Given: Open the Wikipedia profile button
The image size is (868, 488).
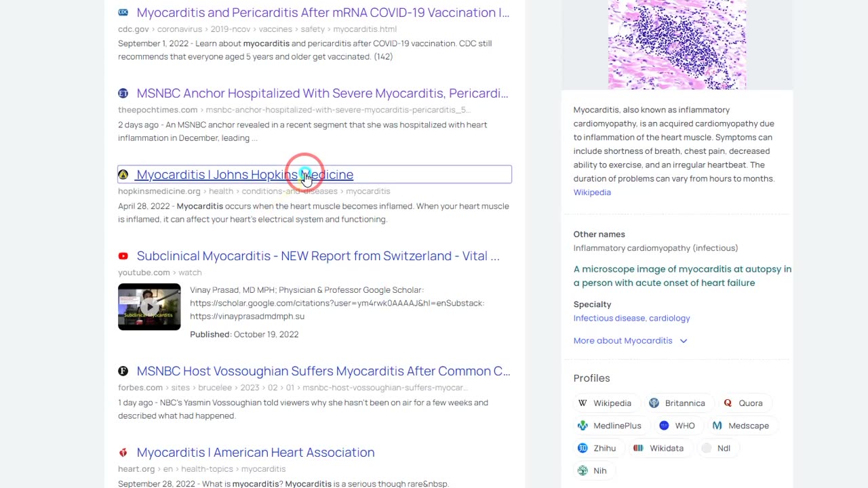Looking at the screenshot, I should click(605, 403).
